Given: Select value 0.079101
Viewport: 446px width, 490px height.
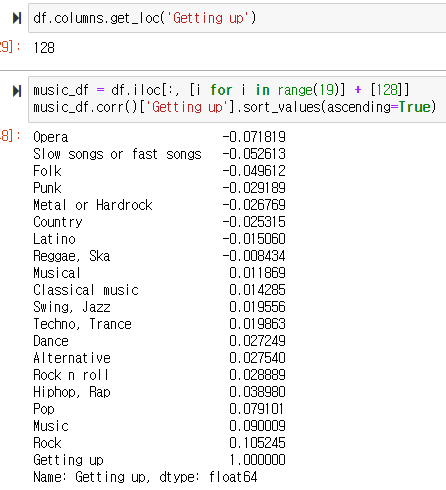Looking at the screenshot, I should (x=256, y=409).
